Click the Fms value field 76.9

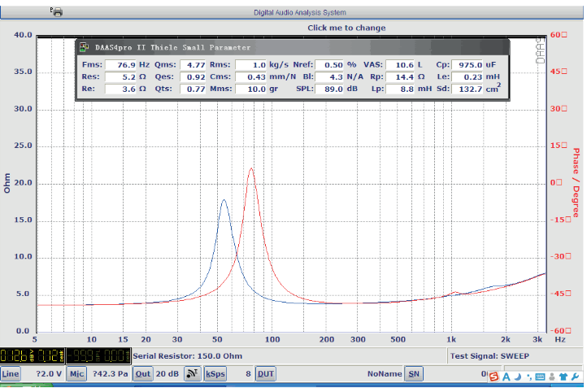120,65
